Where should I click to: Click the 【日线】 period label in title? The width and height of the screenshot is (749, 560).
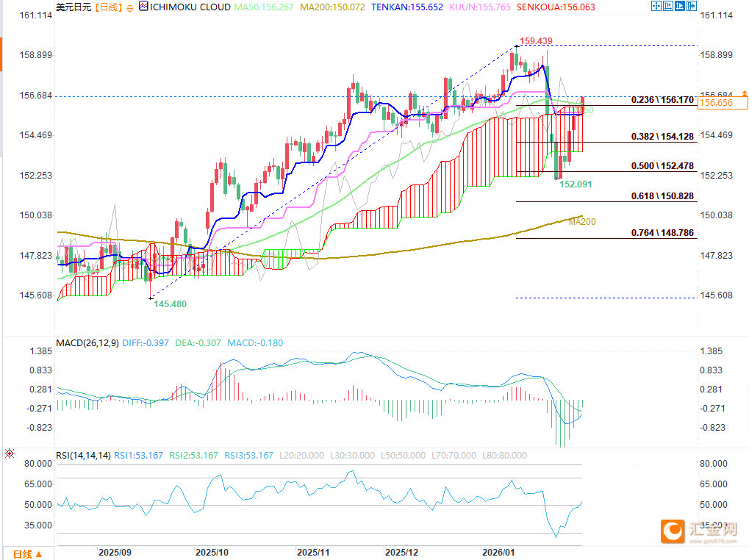coord(108,7)
